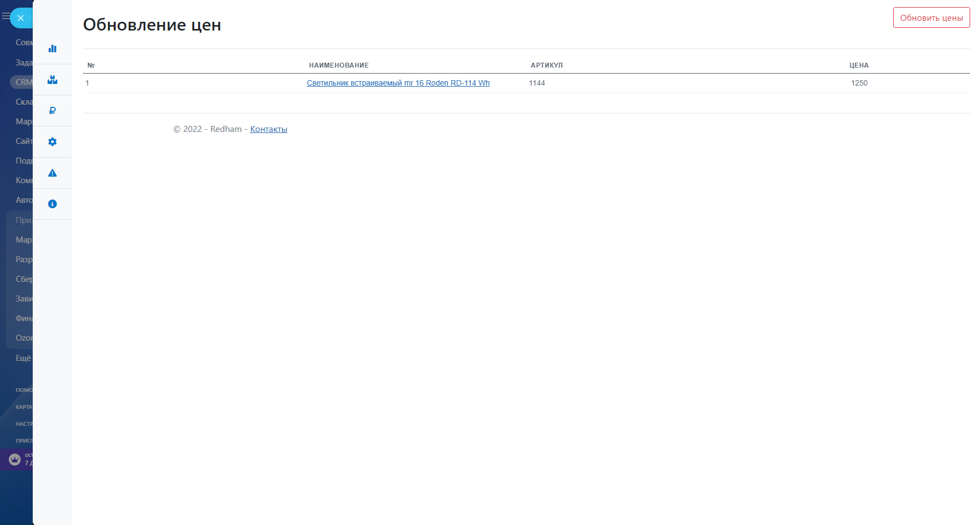
Task: Close the slider panel with the X button
Action: [x=21, y=18]
